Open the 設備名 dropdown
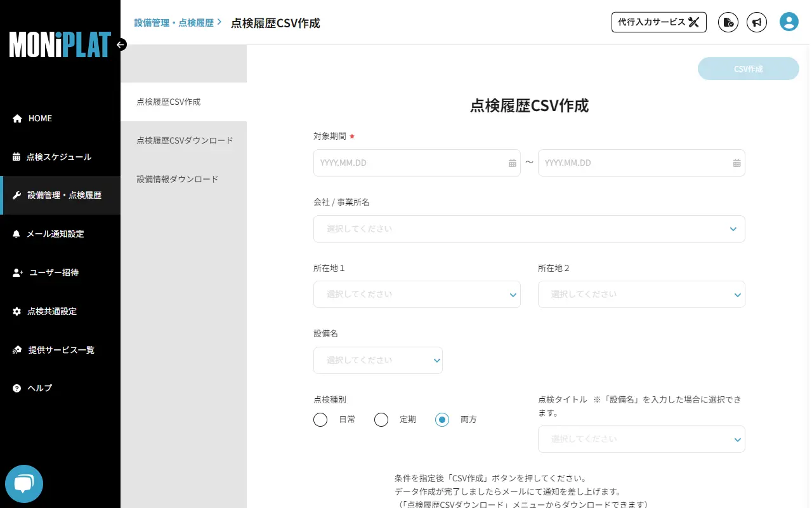This screenshot has width=812, height=508. (x=378, y=360)
